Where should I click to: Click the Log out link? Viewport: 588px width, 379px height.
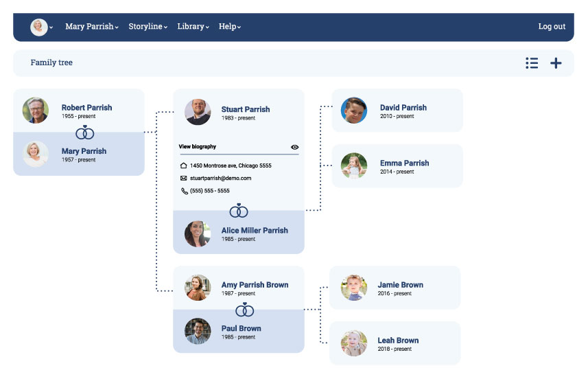point(552,27)
